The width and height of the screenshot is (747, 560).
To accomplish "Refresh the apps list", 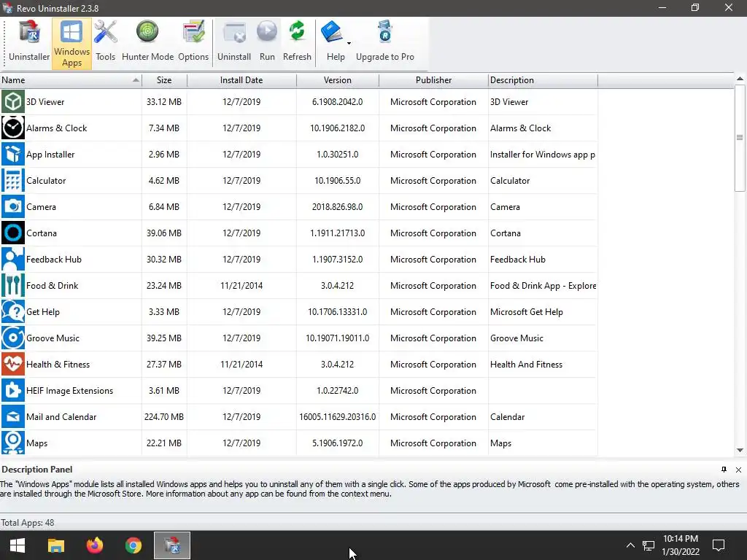I will pos(297,43).
